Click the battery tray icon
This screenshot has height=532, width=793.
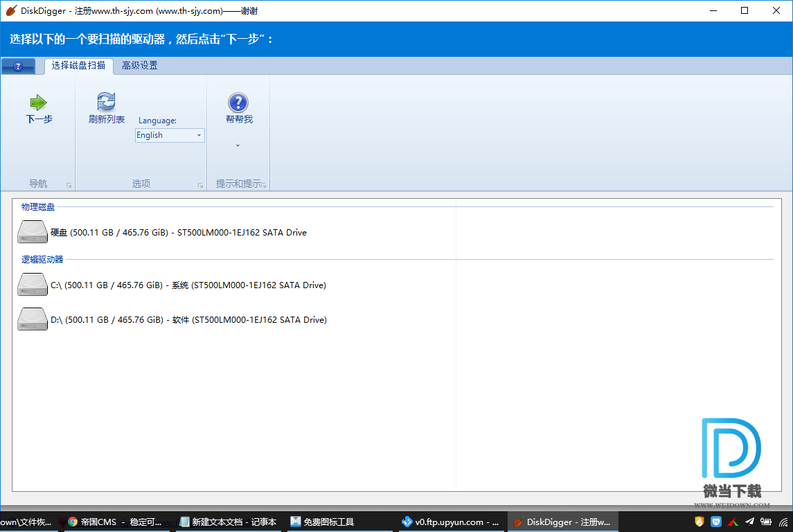pyautogui.click(x=766, y=522)
